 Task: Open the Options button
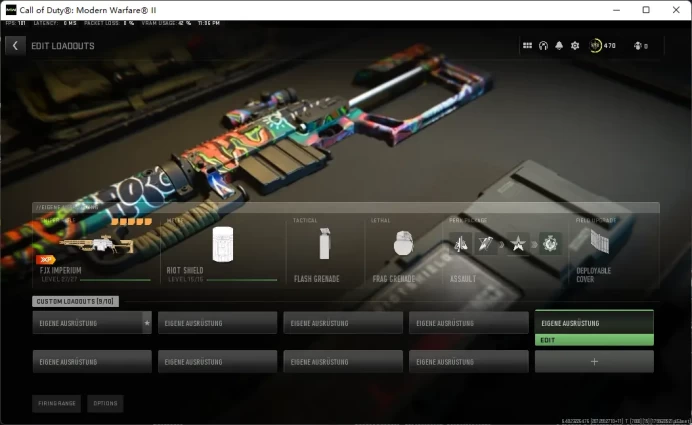click(x=105, y=403)
